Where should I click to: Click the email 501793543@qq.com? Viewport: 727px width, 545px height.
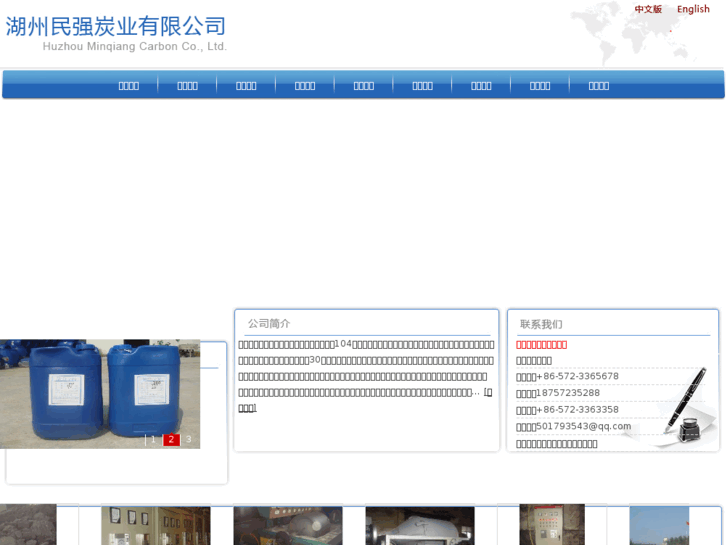pos(583,426)
